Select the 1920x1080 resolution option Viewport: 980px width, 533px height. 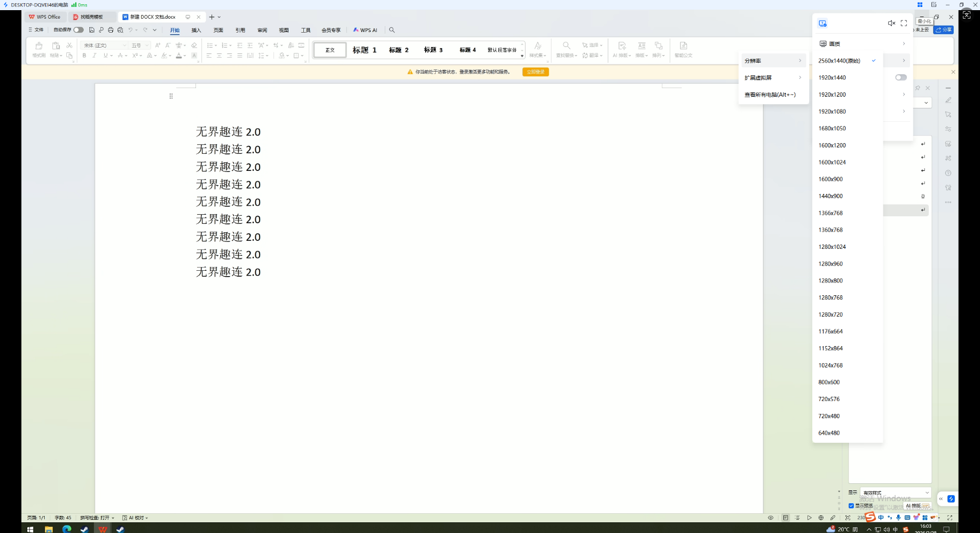click(832, 112)
